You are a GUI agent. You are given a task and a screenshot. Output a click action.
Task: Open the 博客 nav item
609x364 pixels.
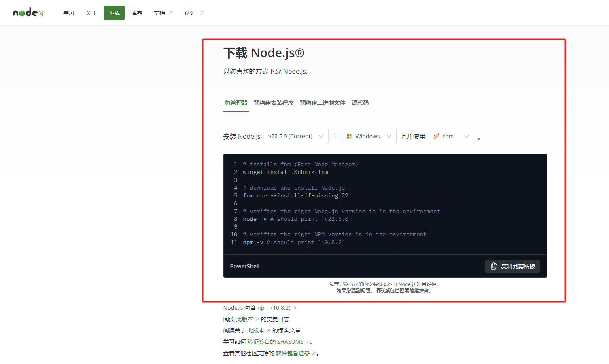click(137, 13)
